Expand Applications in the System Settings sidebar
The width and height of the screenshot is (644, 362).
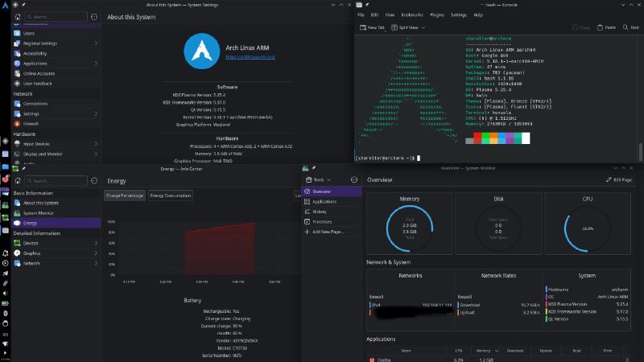coord(96,64)
